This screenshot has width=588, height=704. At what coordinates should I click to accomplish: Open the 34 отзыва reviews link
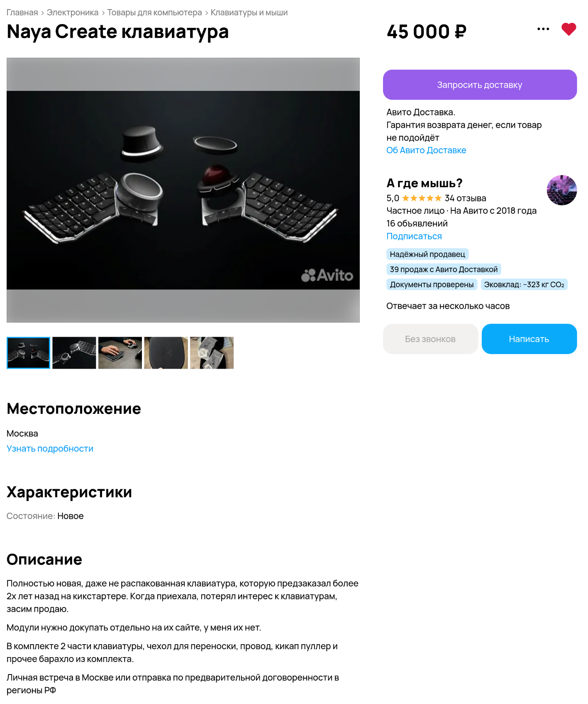pos(465,198)
